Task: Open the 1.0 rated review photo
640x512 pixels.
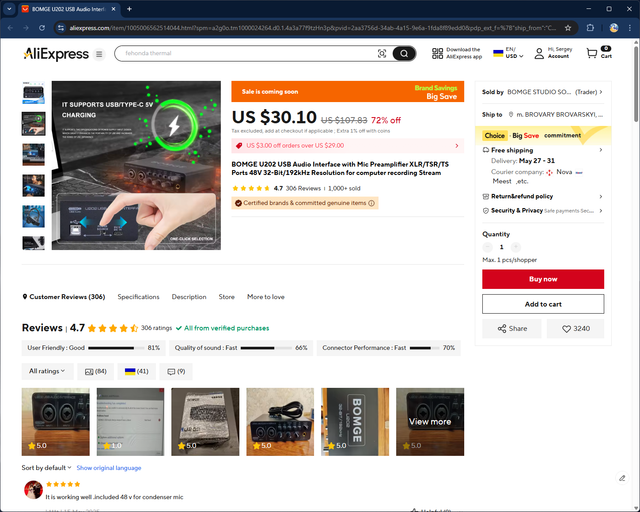Action: click(x=130, y=422)
